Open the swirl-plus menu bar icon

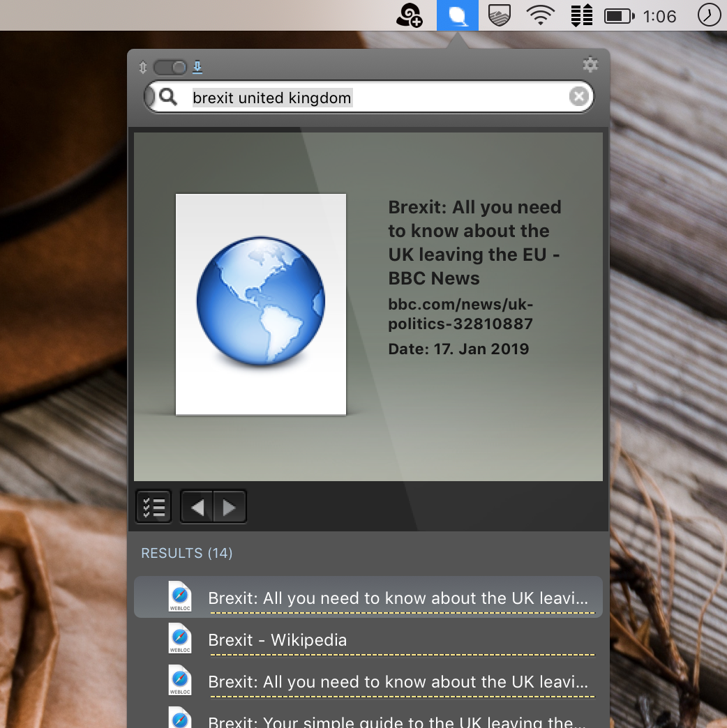pyautogui.click(x=410, y=15)
